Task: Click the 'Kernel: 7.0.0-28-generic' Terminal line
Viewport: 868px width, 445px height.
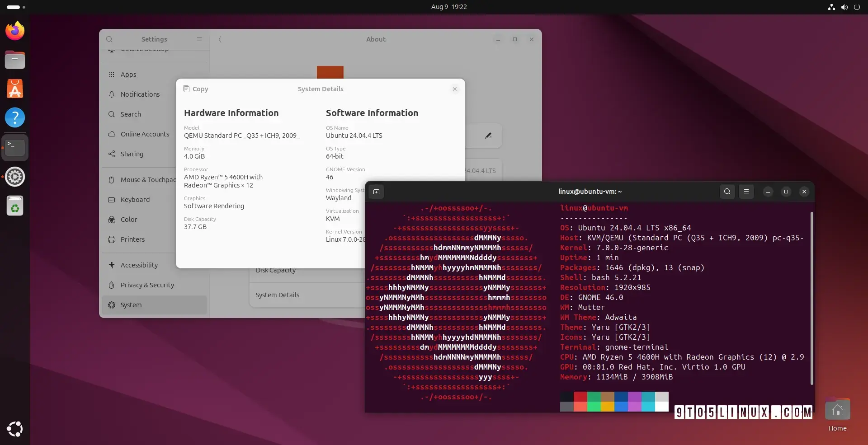Action: 614,248
